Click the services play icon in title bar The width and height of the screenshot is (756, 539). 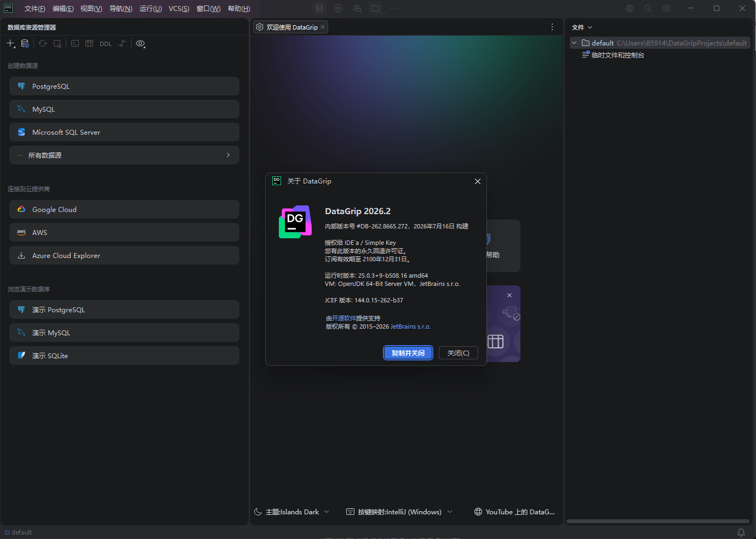tap(338, 8)
